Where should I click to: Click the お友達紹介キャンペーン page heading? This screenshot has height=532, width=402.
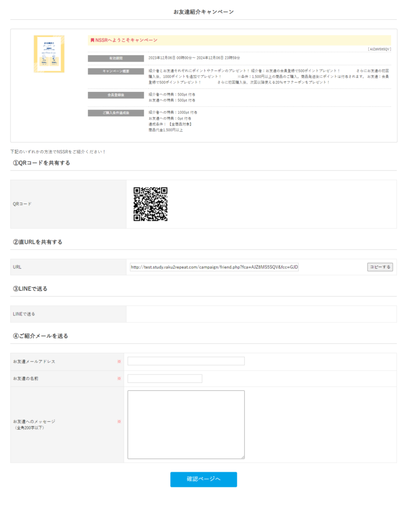(x=204, y=12)
